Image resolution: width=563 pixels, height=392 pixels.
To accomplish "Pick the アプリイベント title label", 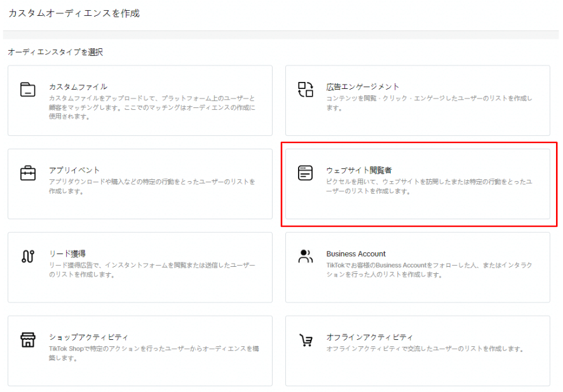I will (x=74, y=170).
